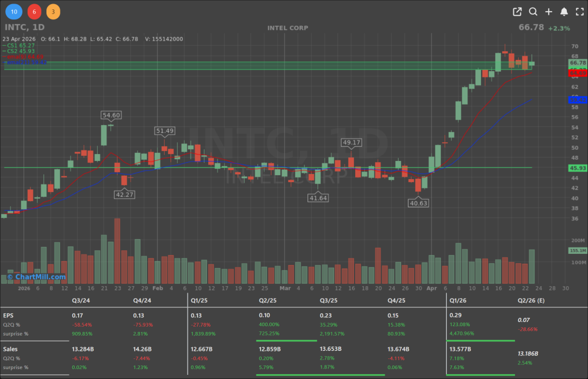Click the +2.3% change value
Image resolution: width=588 pixels, height=379 pixels.
point(559,28)
